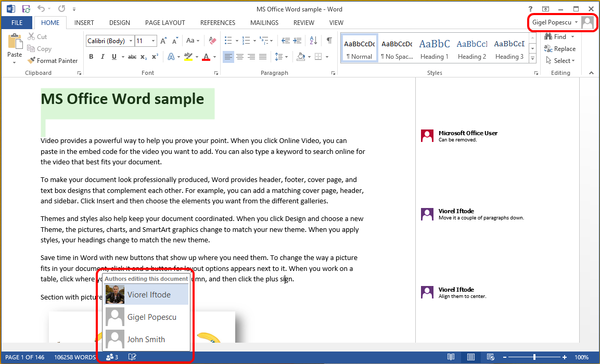The width and height of the screenshot is (600, 364).
Task: Decrease paragraph indent
Action: pos(286,41)
